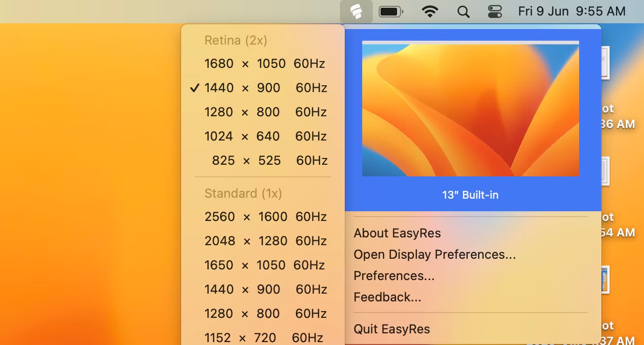
Task: Choose Standard 2560 × 1600 60Hz
Action: click(263, 217)
